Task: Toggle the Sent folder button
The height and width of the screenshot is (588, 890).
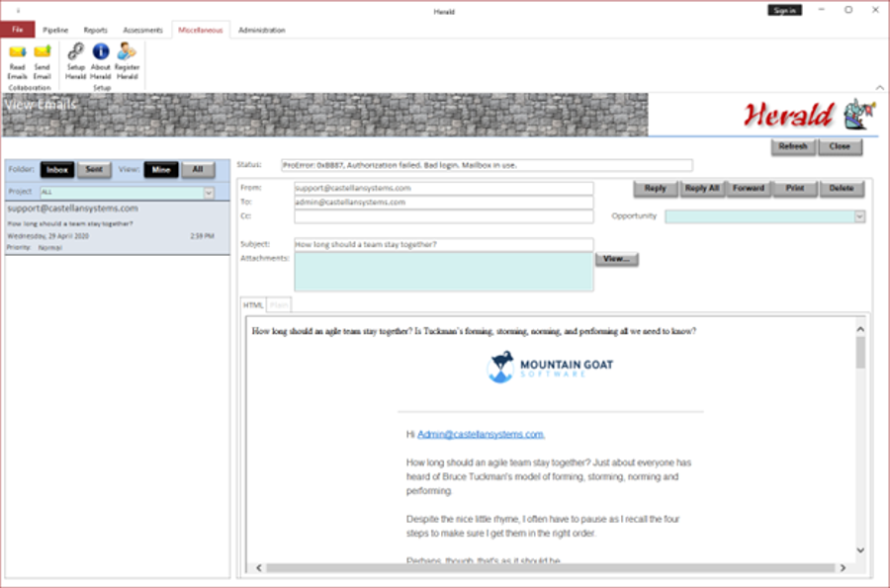Action: click(x=94, y=170)
